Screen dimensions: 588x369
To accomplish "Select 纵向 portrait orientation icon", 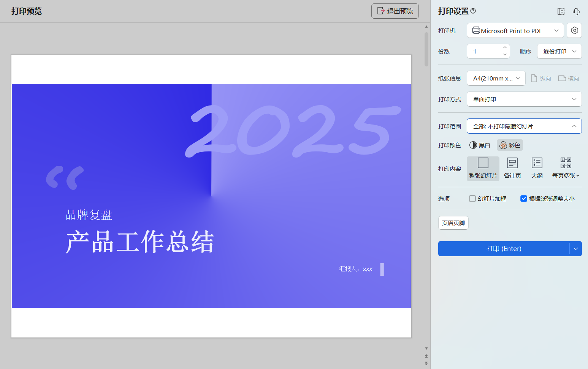I will click(540, 78).
